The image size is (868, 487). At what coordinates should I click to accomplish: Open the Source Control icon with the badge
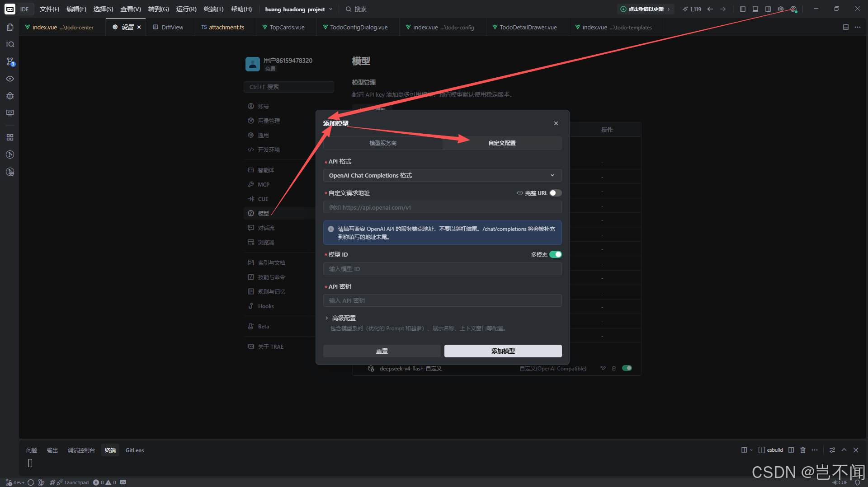click(10, 61)
